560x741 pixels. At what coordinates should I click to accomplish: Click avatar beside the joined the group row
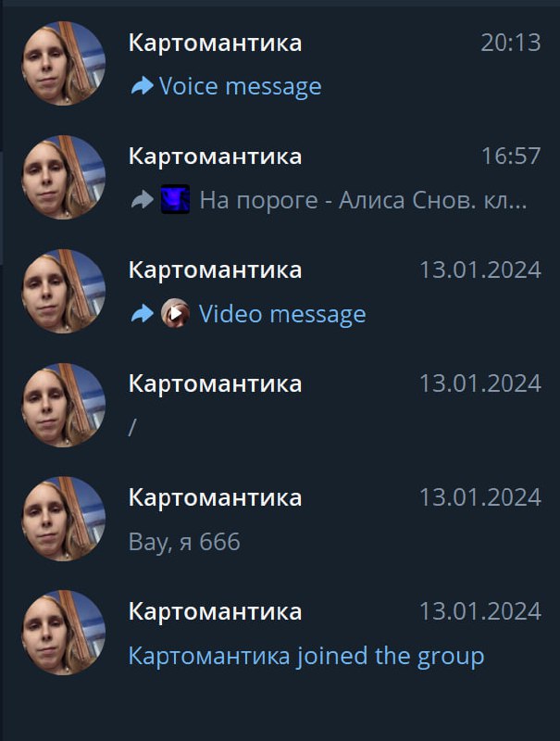pos(64,633)
